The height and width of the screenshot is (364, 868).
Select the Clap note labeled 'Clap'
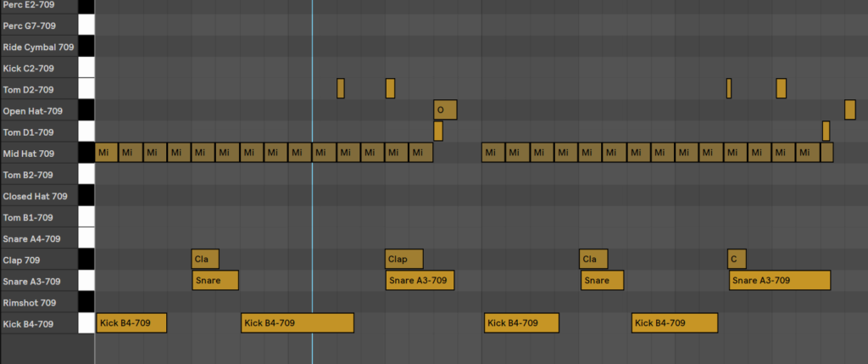click(x=403, y=259)
